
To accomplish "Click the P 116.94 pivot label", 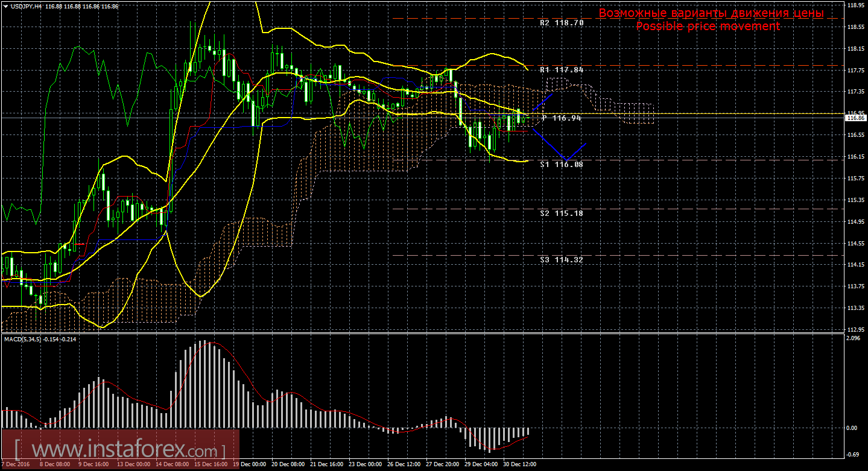I will pos(562,118).
